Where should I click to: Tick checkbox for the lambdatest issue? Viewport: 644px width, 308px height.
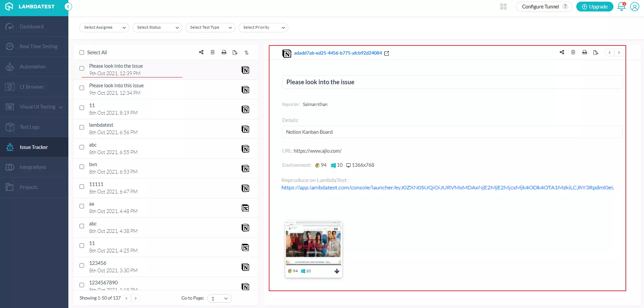82,127
